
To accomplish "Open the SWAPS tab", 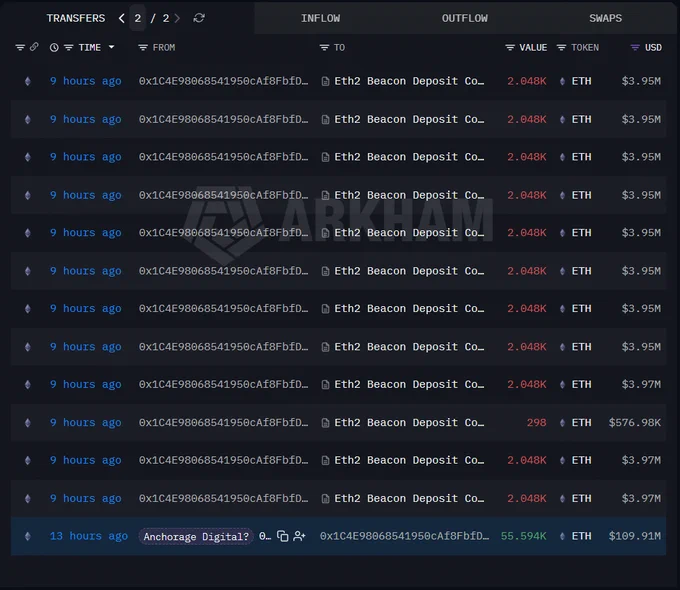I will click(x=605, y=18).
